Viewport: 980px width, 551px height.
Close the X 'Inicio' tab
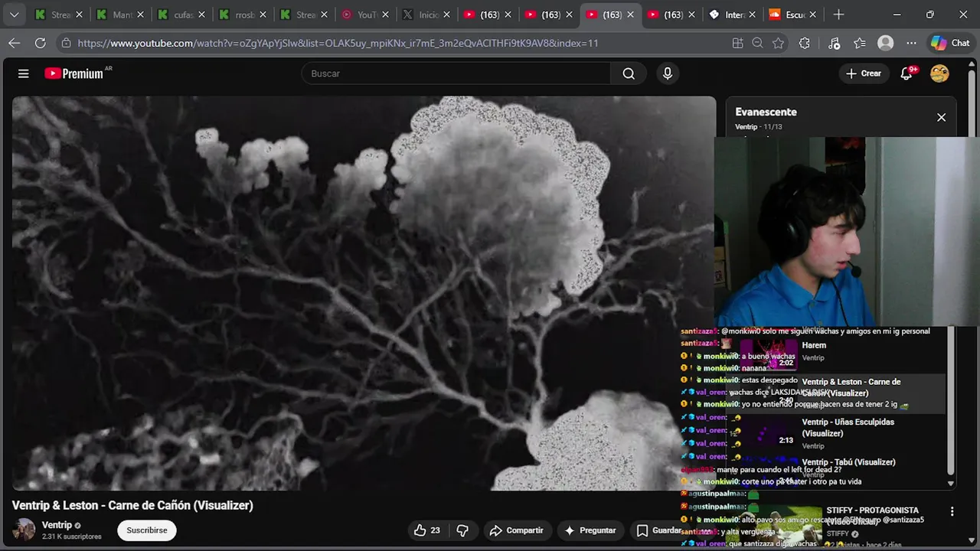[x=446, y=15]
